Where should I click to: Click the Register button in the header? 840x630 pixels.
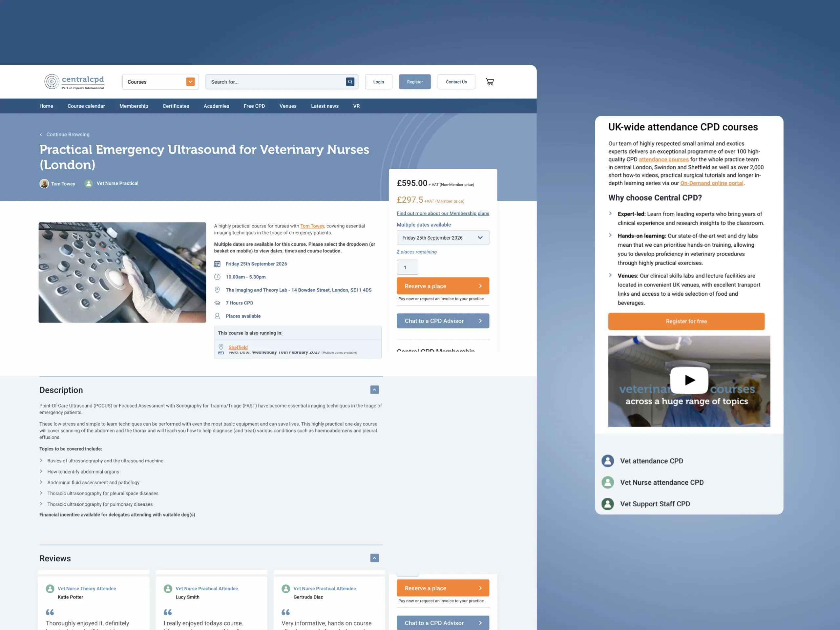pos(415,82)
